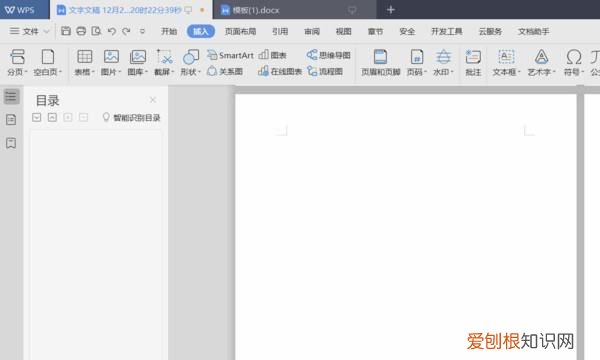This screenshot has height=360, width=600.
Task: Switch to the 审阅 ribbon tab
Action: click(312, 31)
